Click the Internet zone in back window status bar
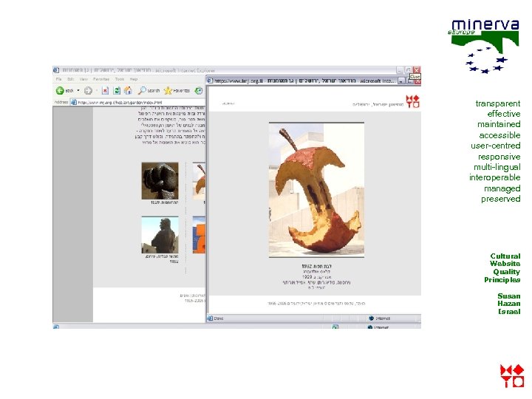 click(378, 327)
